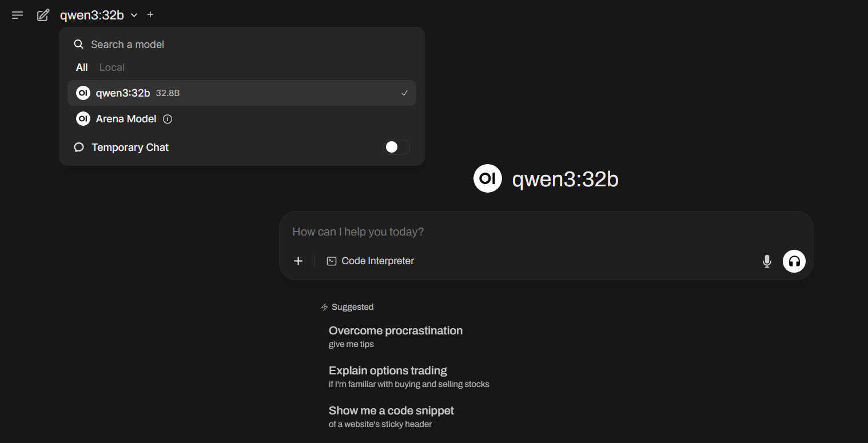Enable the Temporary Chat toggle
Viewport: 868px width, 443px height.
click(396, 147)
